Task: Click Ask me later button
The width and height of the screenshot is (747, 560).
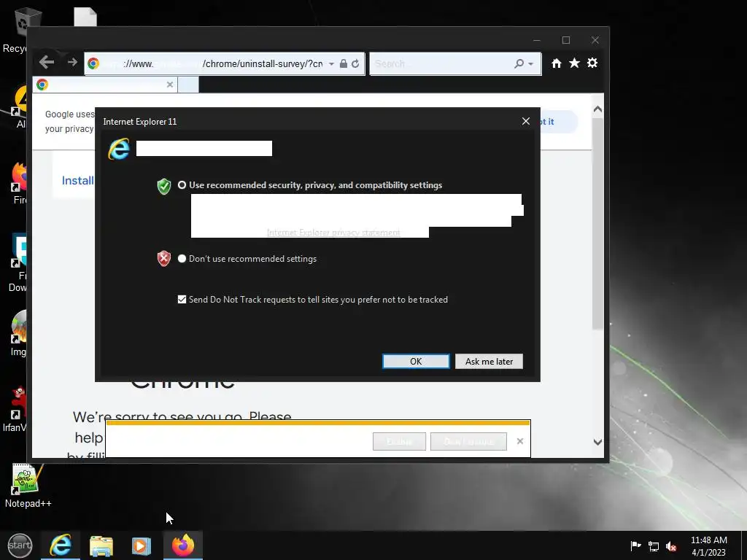Action: 489,362
